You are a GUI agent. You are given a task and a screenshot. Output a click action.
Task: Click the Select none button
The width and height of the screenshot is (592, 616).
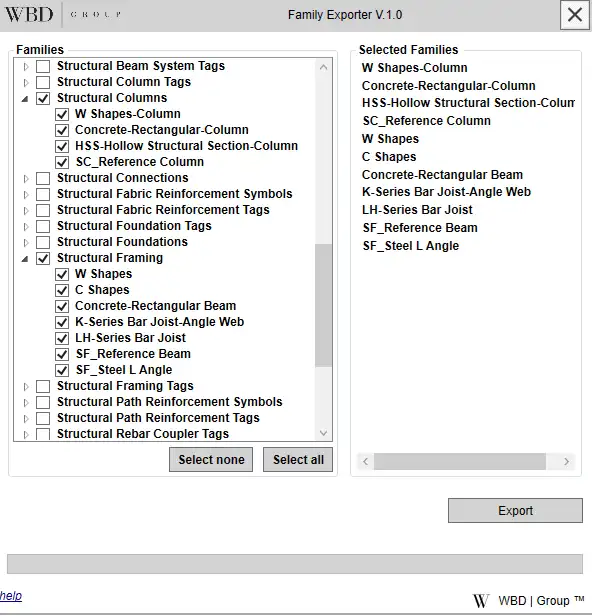coord(211,459)
